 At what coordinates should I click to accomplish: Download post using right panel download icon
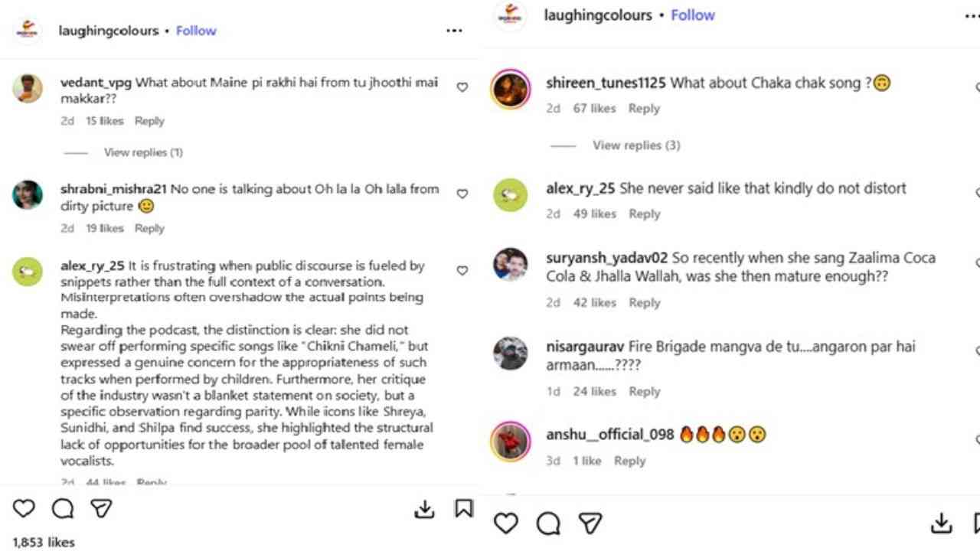[941, 523]
